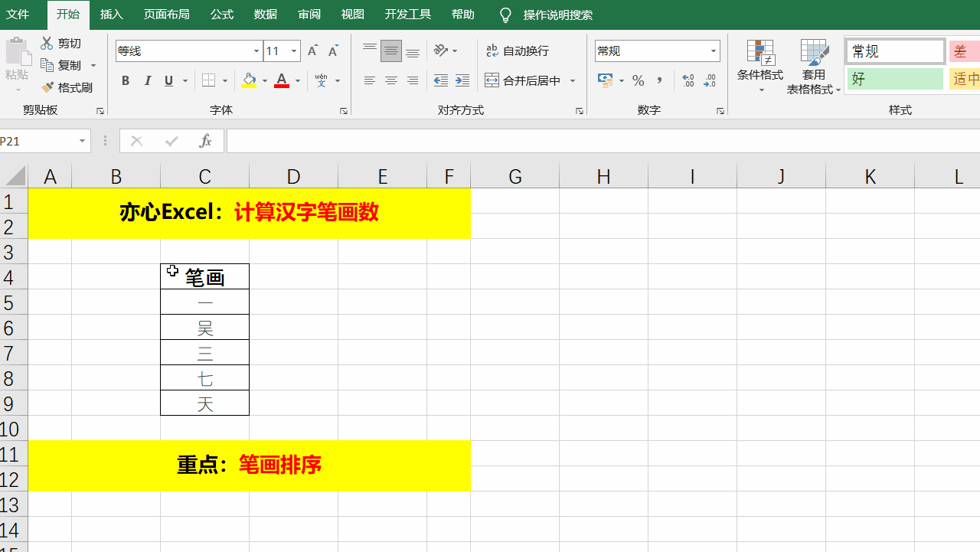980x552 pixels.
Task: Increase indent icon
Action: pos(462,81)
